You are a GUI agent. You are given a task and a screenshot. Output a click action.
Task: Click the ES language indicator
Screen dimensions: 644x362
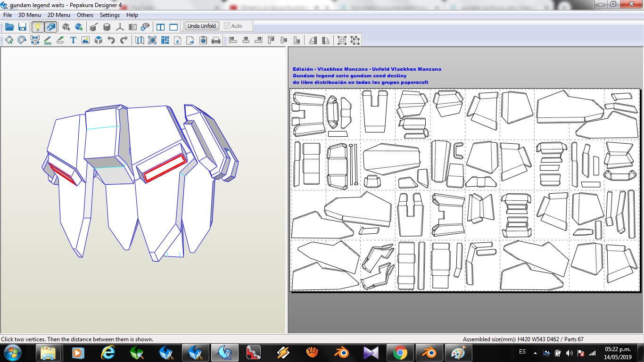coord(522,352)
